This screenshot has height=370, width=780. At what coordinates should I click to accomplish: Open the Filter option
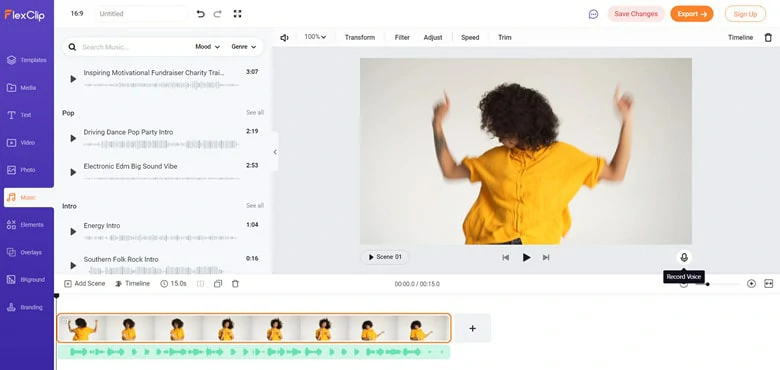[x=402, y=37]
